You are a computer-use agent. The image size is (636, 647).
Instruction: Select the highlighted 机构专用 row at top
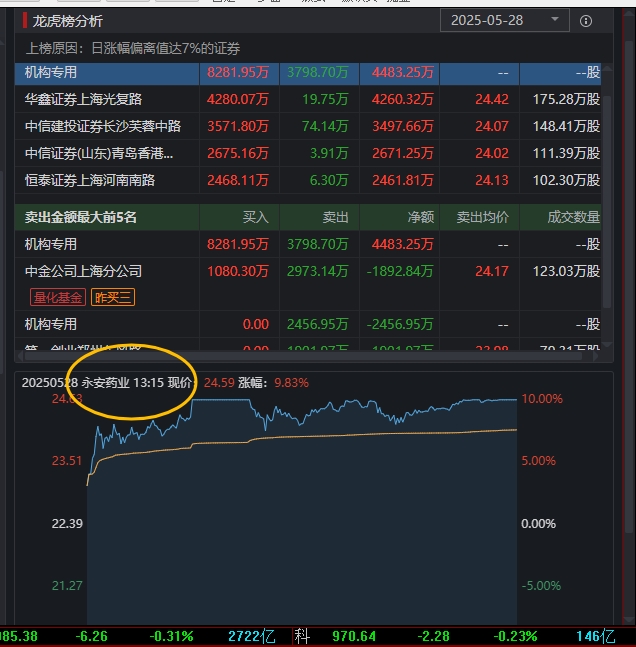307,73
